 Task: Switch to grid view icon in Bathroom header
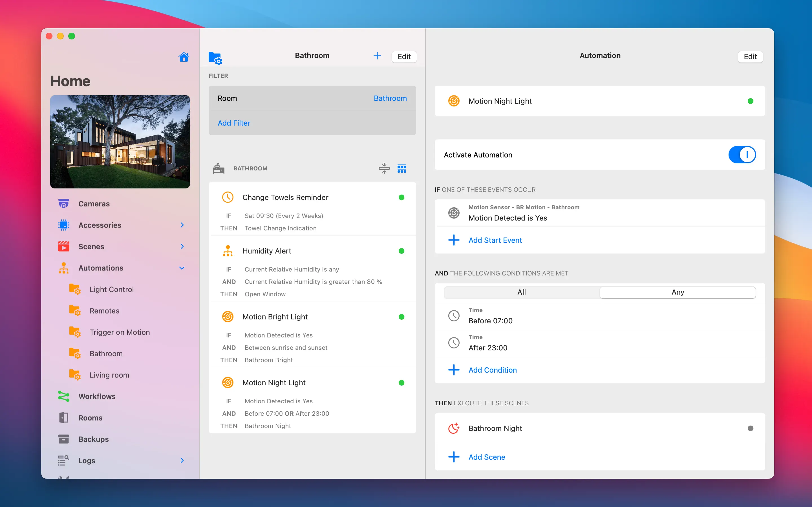click(402, 168)
